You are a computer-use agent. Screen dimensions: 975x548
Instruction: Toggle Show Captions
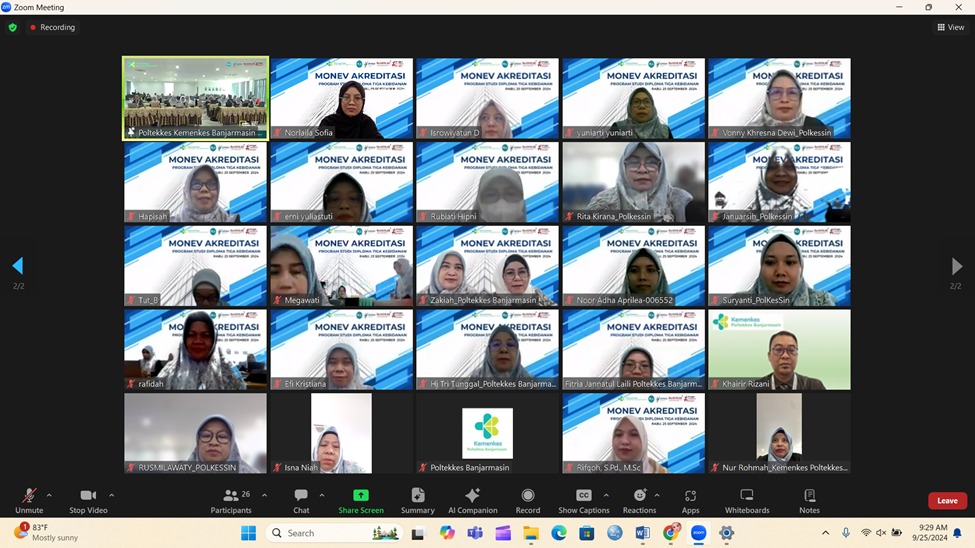[x=583, y=500]
